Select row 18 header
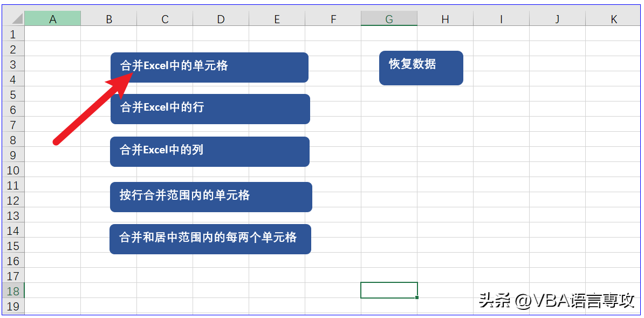The image size is (644, 318). click(x=13, y=291)
